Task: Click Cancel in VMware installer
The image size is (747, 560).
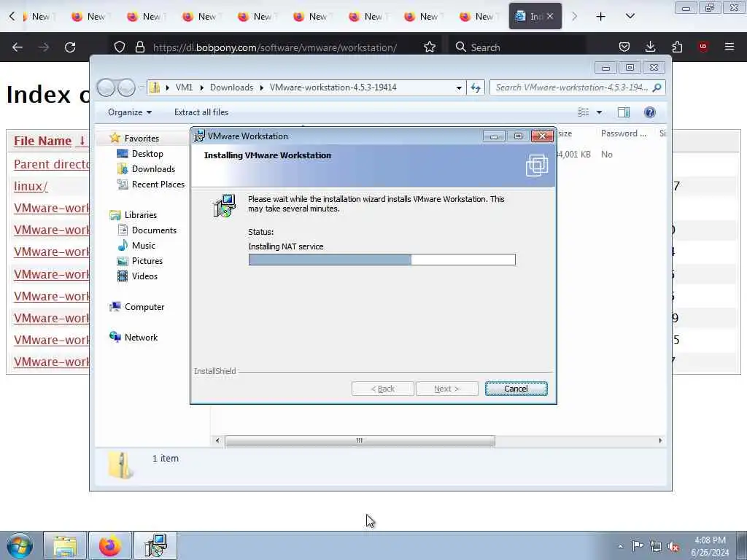Action: (x=516, y=389)
